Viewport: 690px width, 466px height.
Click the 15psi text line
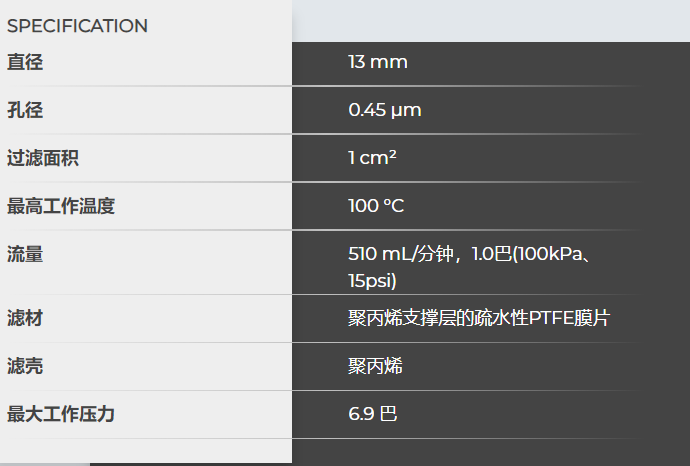372,279
